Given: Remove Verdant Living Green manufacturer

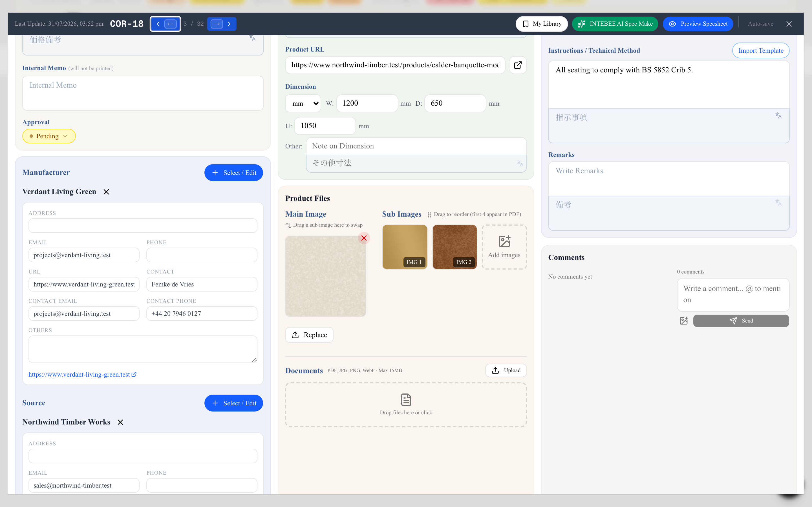Looking at the screenshot, I should click(106, 192).
